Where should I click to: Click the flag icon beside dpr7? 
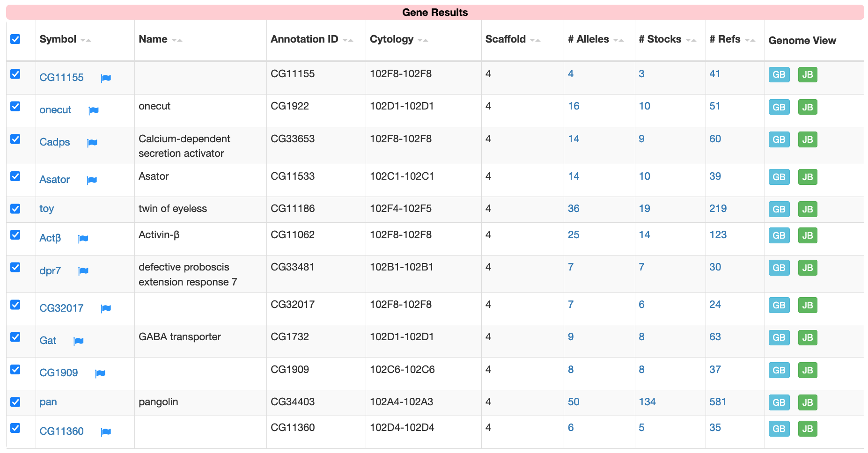click(x=83, y=271)
